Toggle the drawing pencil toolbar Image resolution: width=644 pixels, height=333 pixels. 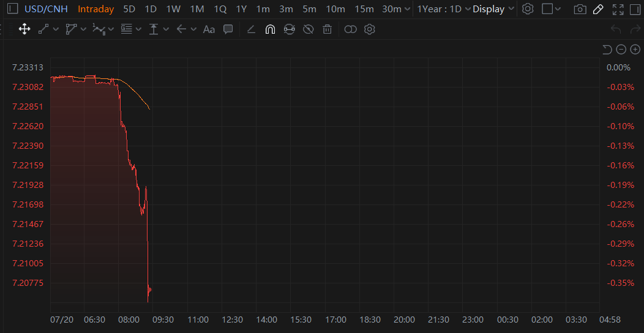point(599,9)
